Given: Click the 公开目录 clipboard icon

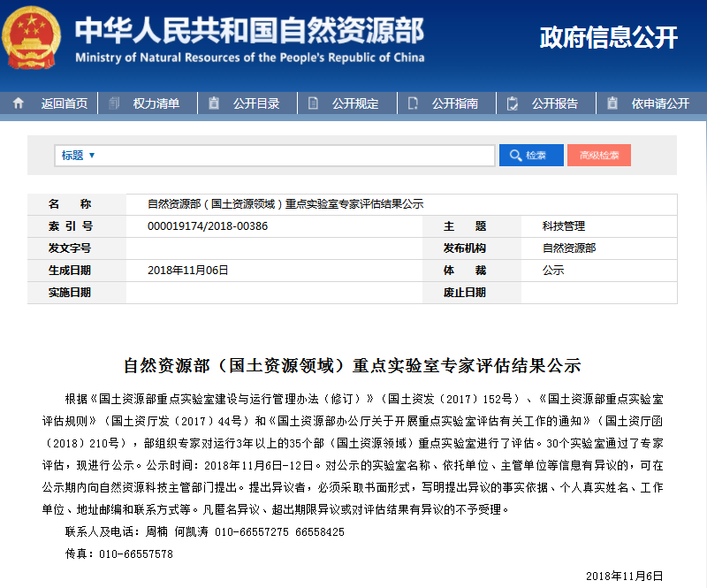Looking at the screenshot, I should point(214,103).
